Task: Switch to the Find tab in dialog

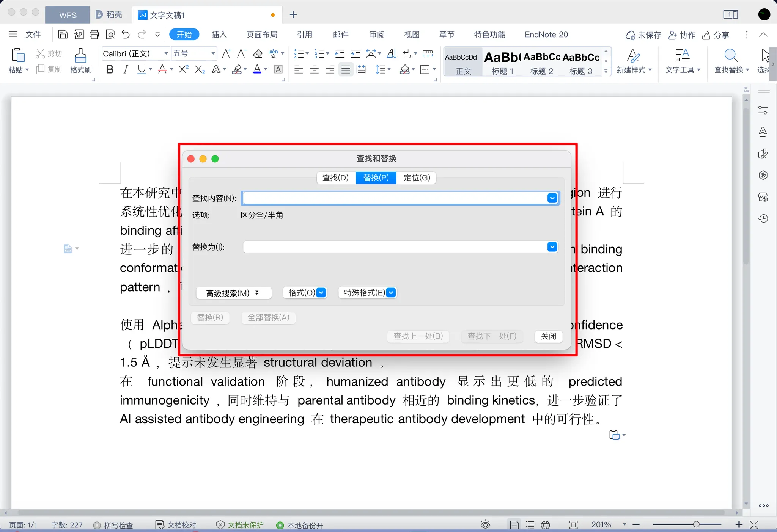Action: (335, 178)
